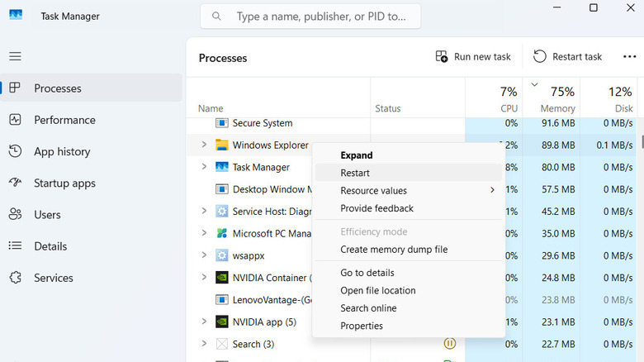
Task: Expand the Task Manager process row
Action: point(204,167)
